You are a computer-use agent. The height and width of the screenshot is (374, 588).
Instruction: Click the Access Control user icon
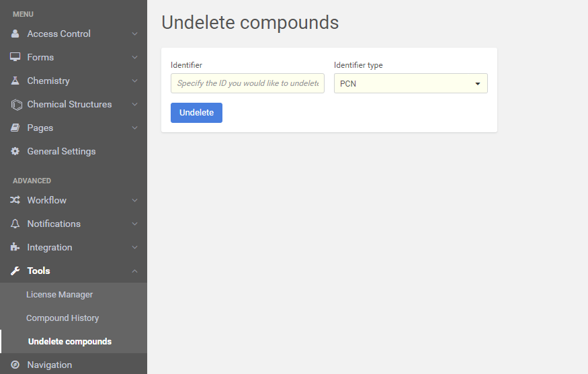(15, 34)
